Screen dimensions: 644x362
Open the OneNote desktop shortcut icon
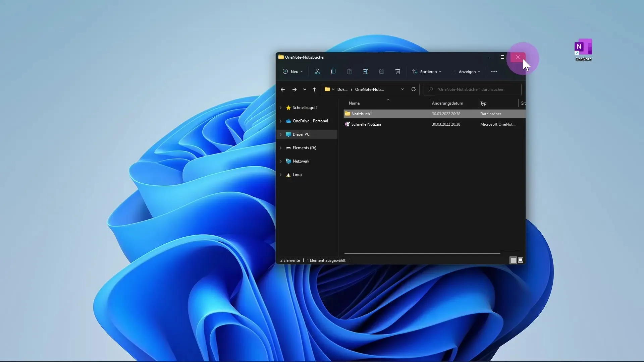pos(583,50)
